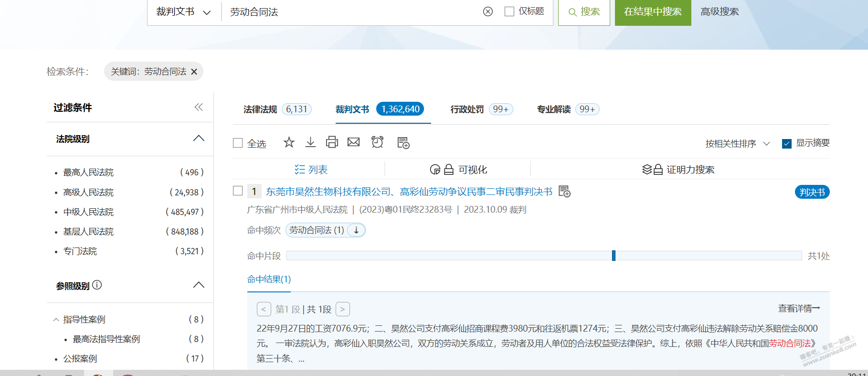Open the 命中结果(1) tab

(x=269, y=279)
